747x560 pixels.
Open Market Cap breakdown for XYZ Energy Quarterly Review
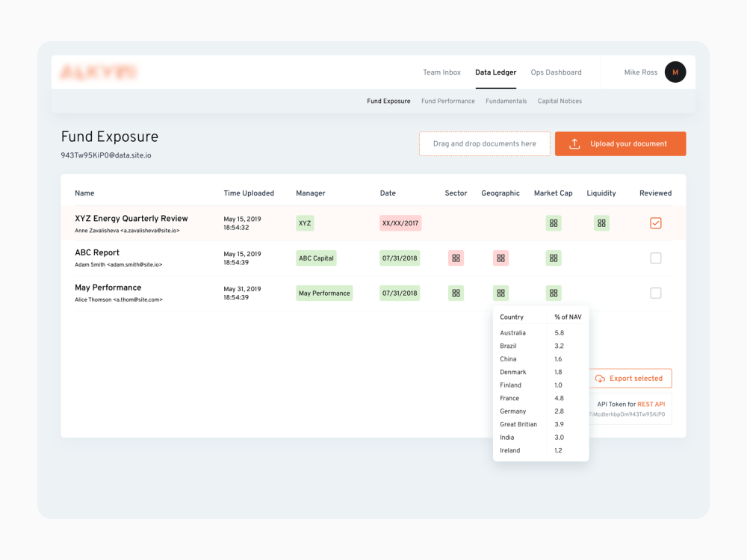click(x=554, y=223)
